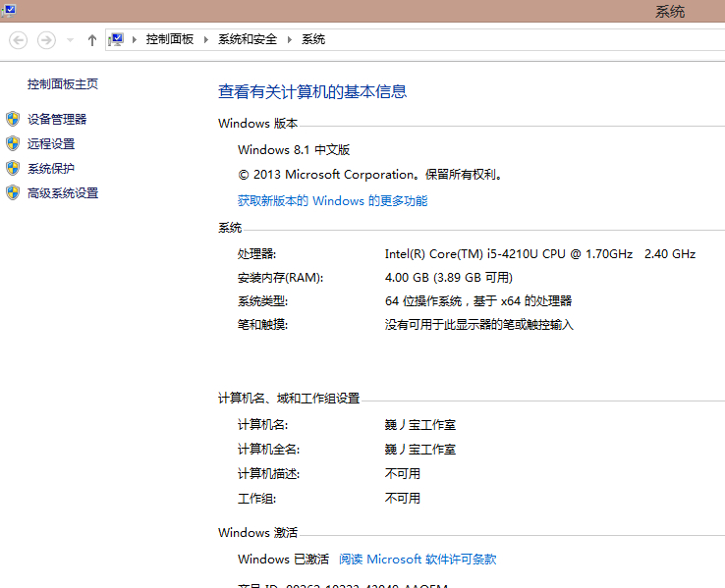Open 设备管理器

click(x=57, y=119)
